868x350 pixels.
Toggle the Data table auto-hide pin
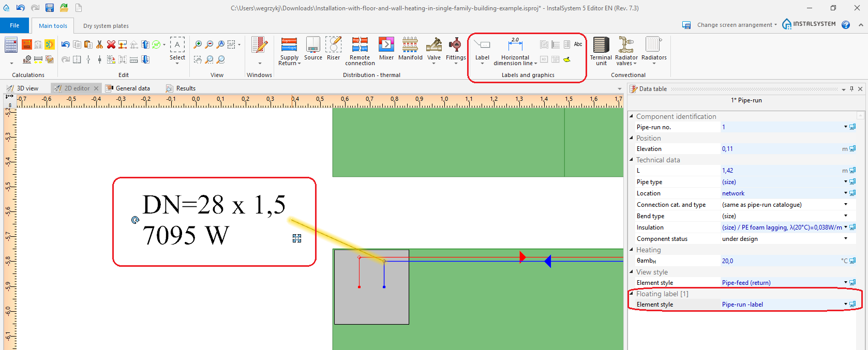click(x=851, y=89)
